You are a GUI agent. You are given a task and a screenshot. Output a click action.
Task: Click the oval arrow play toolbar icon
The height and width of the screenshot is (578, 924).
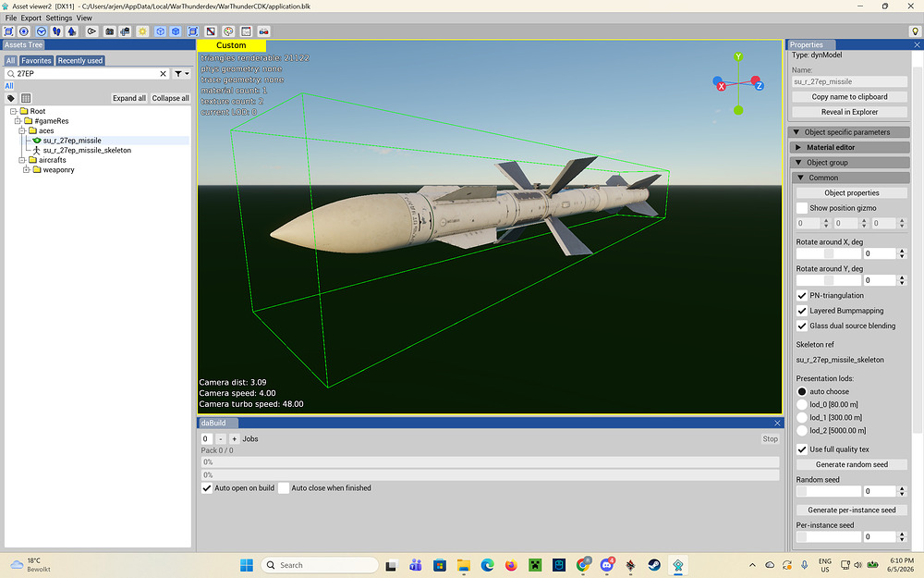(91, 31)
